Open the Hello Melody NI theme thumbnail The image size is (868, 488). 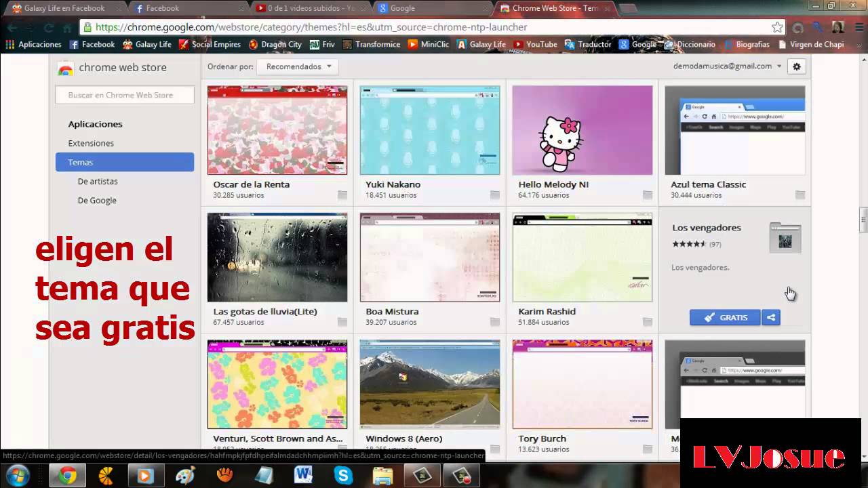pyautogui.click(x=583, y=130)
